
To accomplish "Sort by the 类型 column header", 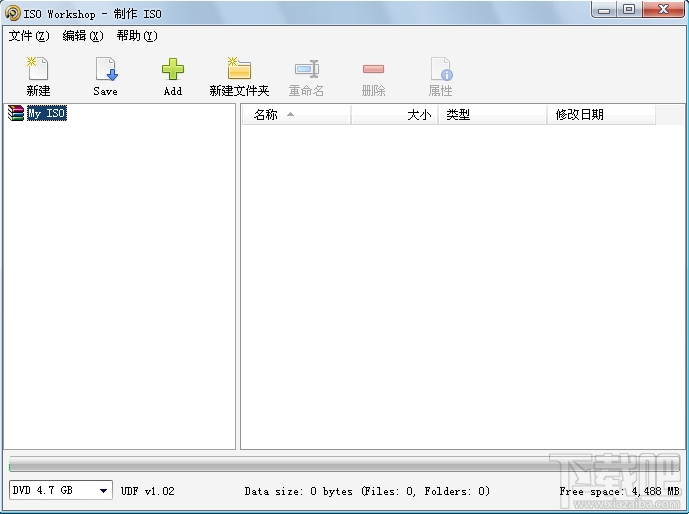I will 493,115.
